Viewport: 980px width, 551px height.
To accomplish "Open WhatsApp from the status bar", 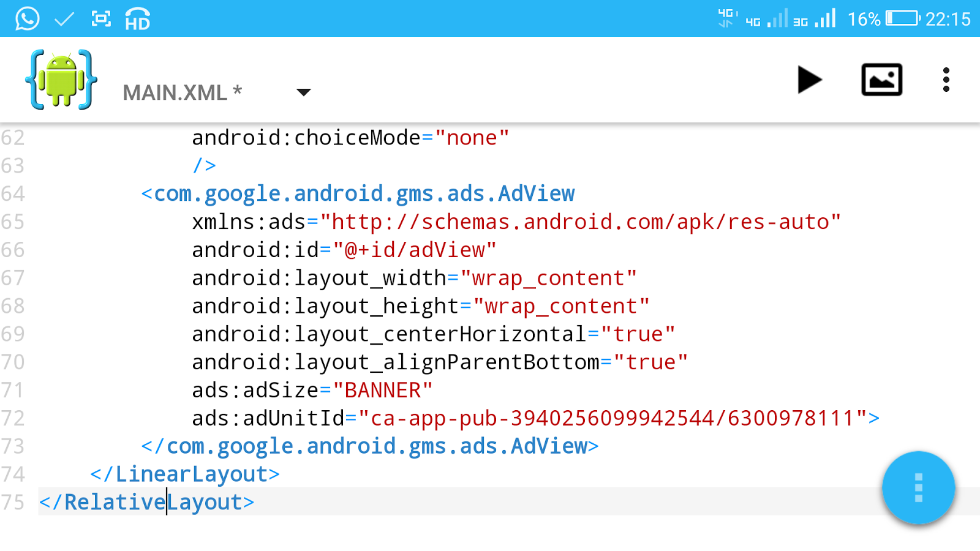I will [x=26, y=18].
